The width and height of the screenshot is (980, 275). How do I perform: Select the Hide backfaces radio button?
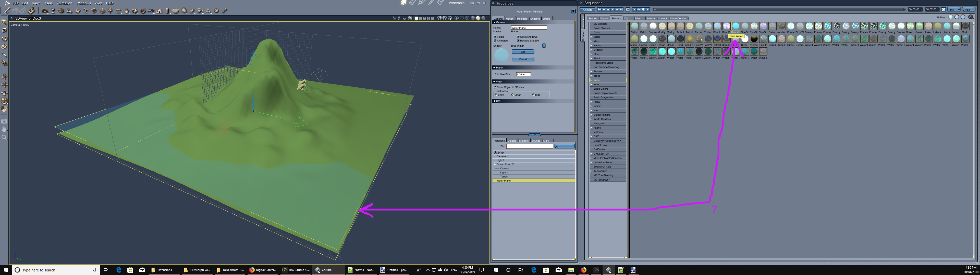[533, 94]
